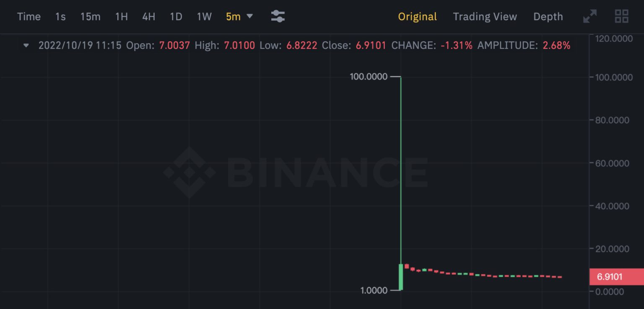
Task: Open the chart indicator settings icon
Action: click(x=278, y=17)
